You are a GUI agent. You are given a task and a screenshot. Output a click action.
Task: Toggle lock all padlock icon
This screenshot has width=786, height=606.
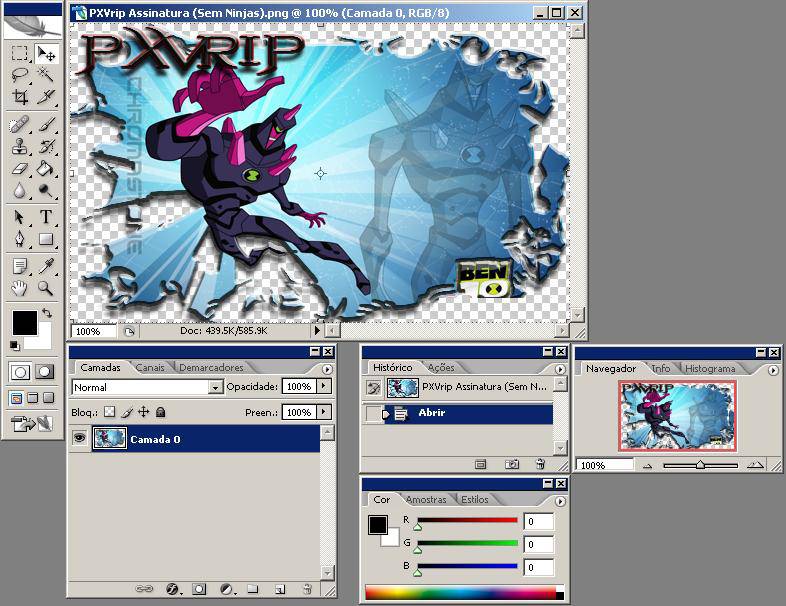pos(160,412)
